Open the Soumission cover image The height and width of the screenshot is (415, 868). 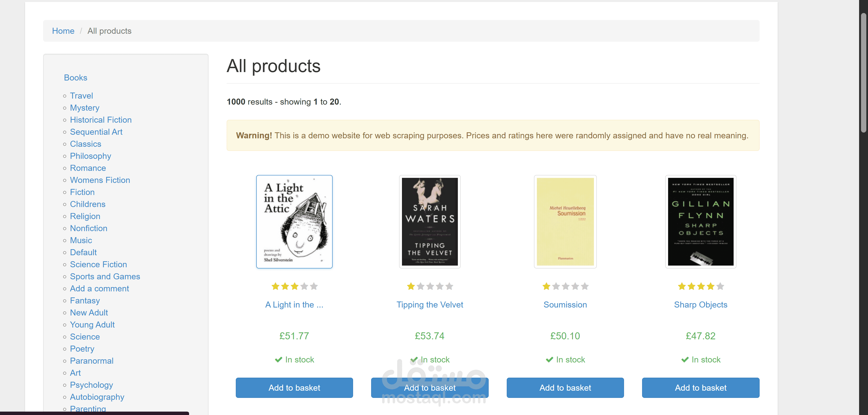565,221
